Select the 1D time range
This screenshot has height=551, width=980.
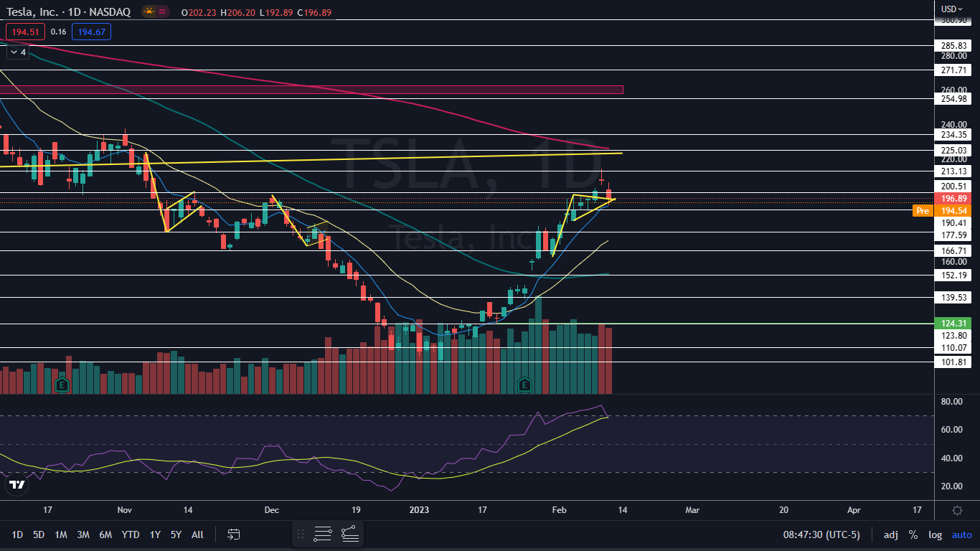click(17, 534)
